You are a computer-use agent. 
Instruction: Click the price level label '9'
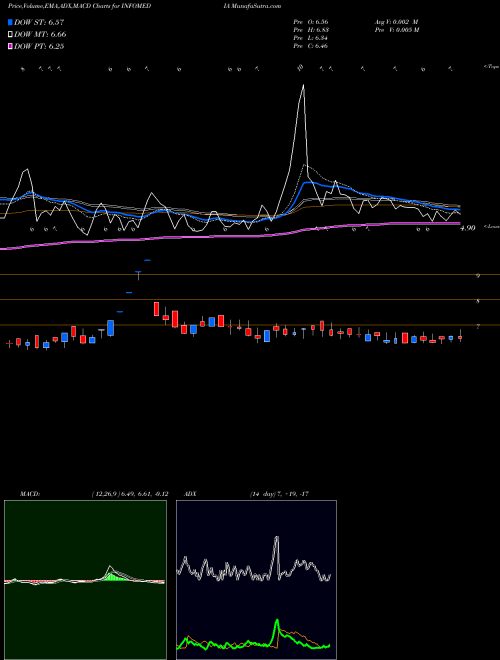[x=478, y=276]
